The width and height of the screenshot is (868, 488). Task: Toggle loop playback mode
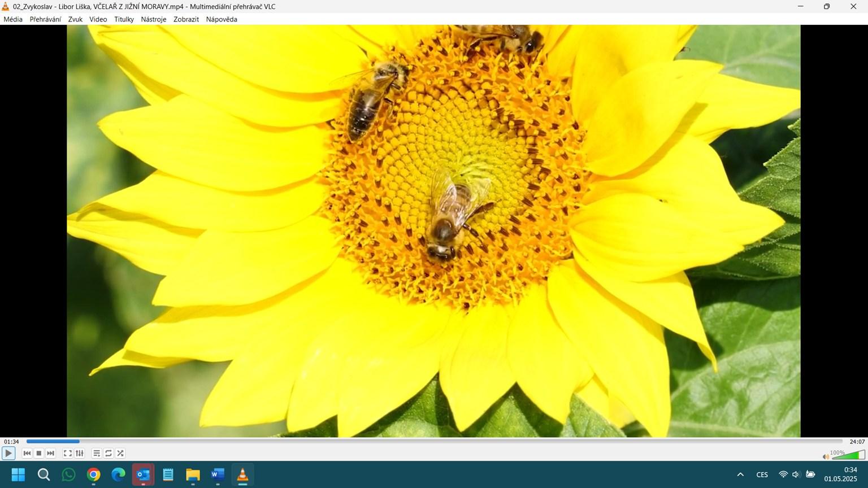pos(108,453)
